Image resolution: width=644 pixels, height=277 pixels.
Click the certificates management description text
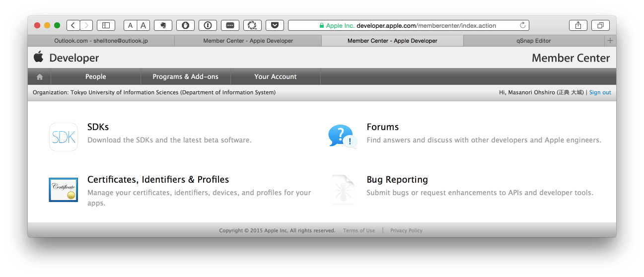(199, 198)
